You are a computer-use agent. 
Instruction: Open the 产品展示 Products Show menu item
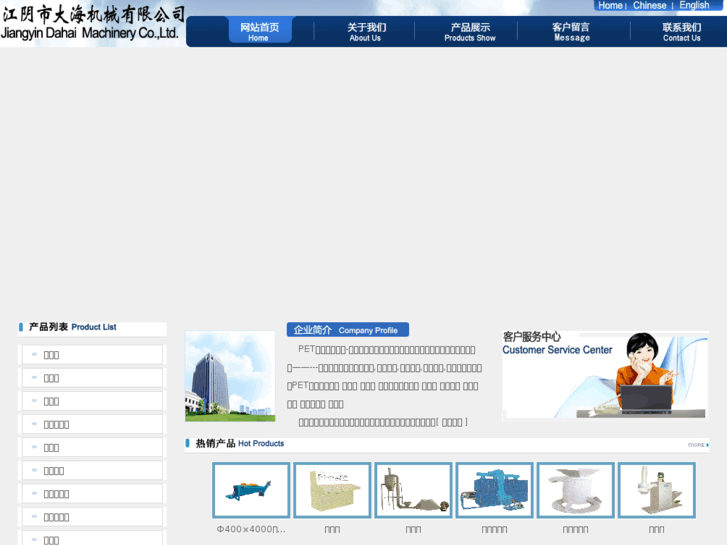(x=470, y=32)
